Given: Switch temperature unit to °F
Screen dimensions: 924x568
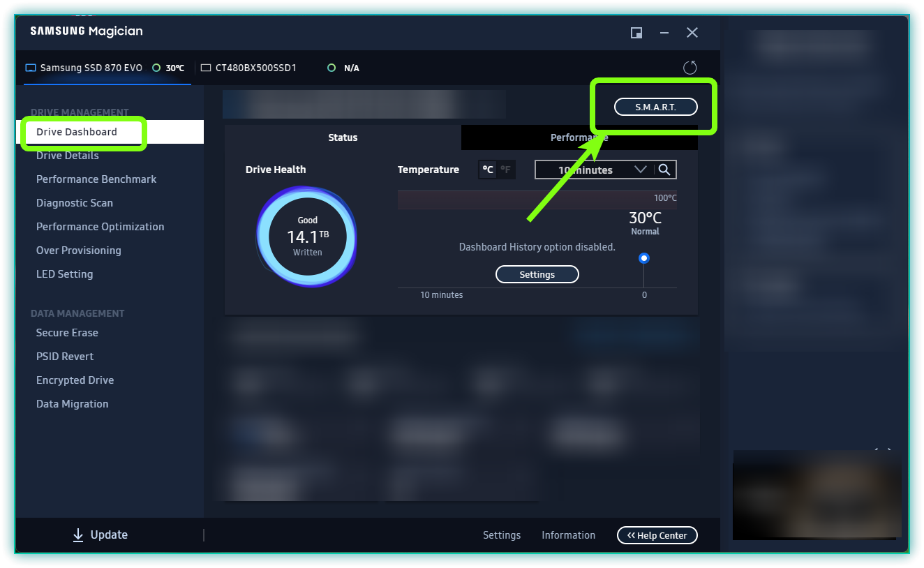Looking at the screenshot, I should pos(505,170).
